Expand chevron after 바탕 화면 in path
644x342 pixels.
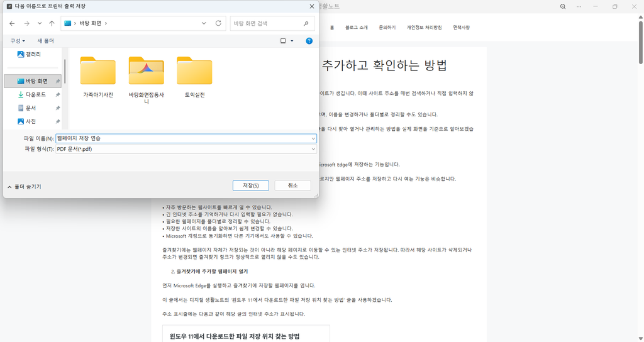pos(106,23)
